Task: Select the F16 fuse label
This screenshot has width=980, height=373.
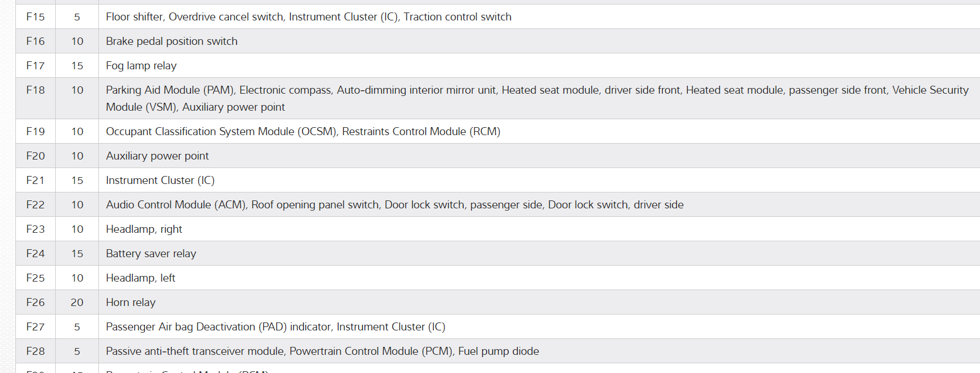Action: 35,41
